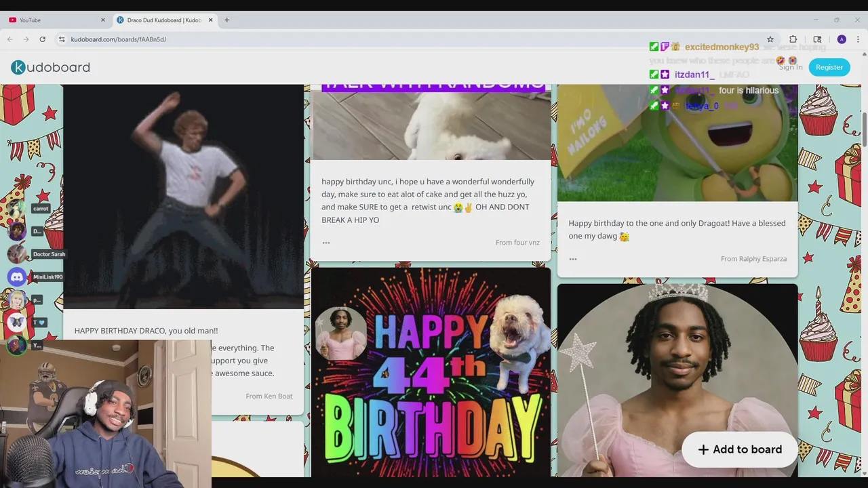Click the streamer webcam overlay
Screen dimensions: 868x488
[105, 413]
